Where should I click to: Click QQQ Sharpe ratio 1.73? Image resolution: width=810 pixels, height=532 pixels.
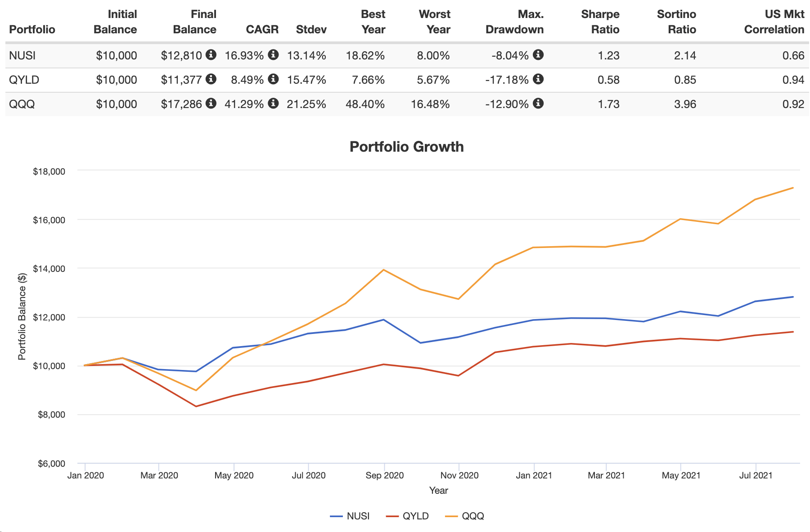[608, 104]
